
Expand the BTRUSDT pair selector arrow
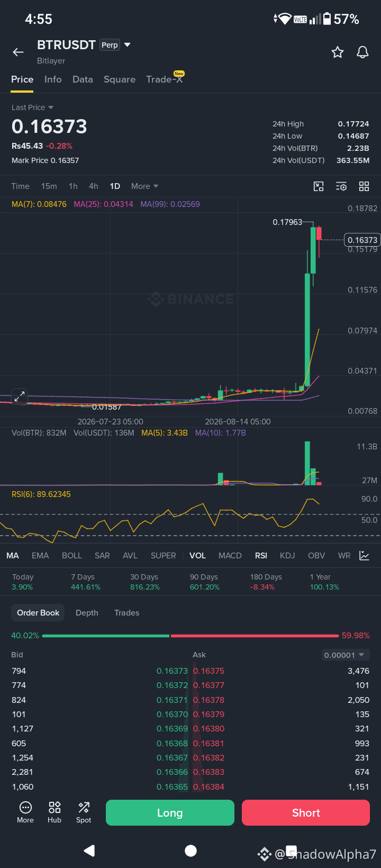[x=127, y=45]
